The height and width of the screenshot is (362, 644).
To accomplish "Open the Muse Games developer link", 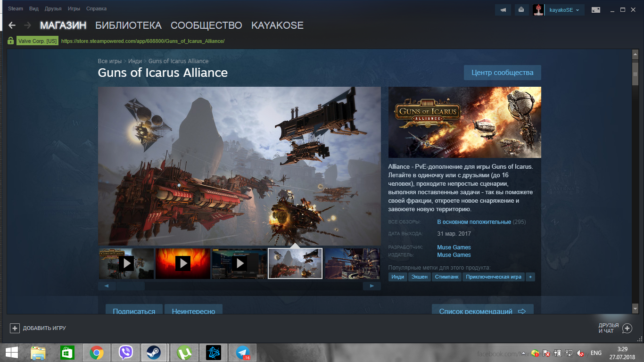I will pyautogui.click(x=454, y=247).
